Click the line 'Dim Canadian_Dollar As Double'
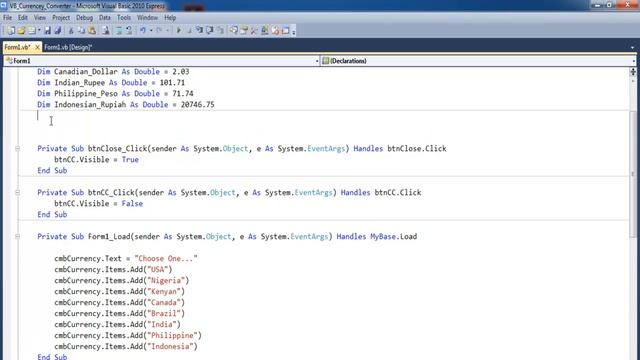The height and width of the screenshot is (360, 640). coord(113,72)
